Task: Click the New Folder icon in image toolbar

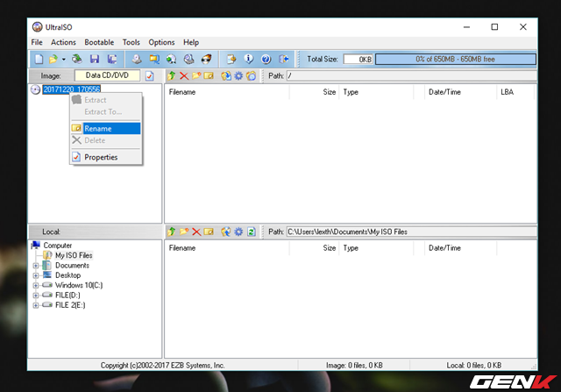Action: pos(196,75)
